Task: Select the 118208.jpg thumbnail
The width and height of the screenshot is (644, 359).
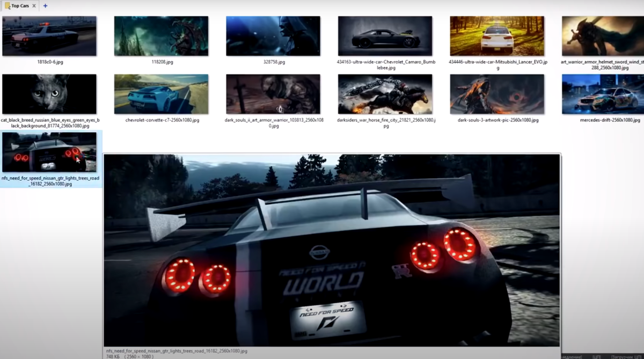Action: click(x=161, y=36)
